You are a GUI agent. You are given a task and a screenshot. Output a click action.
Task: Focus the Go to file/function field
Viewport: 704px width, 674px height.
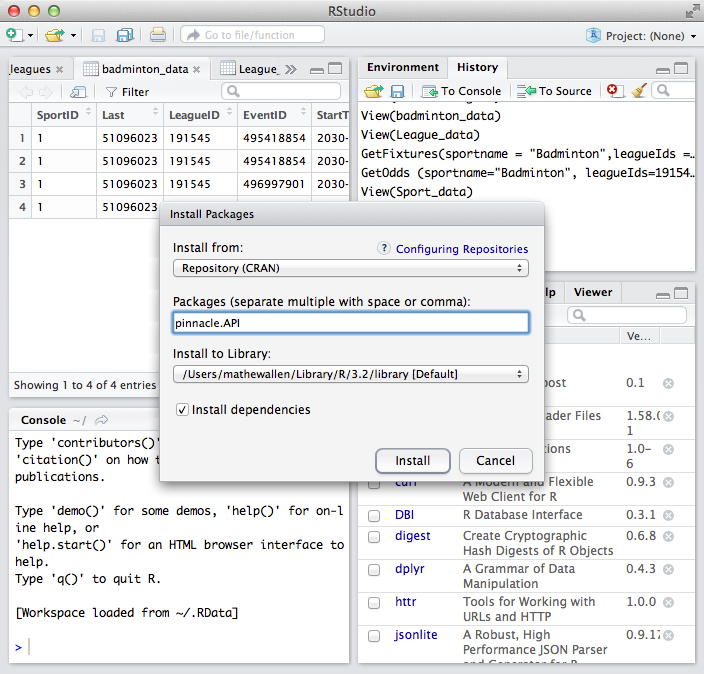coord(252,35)
